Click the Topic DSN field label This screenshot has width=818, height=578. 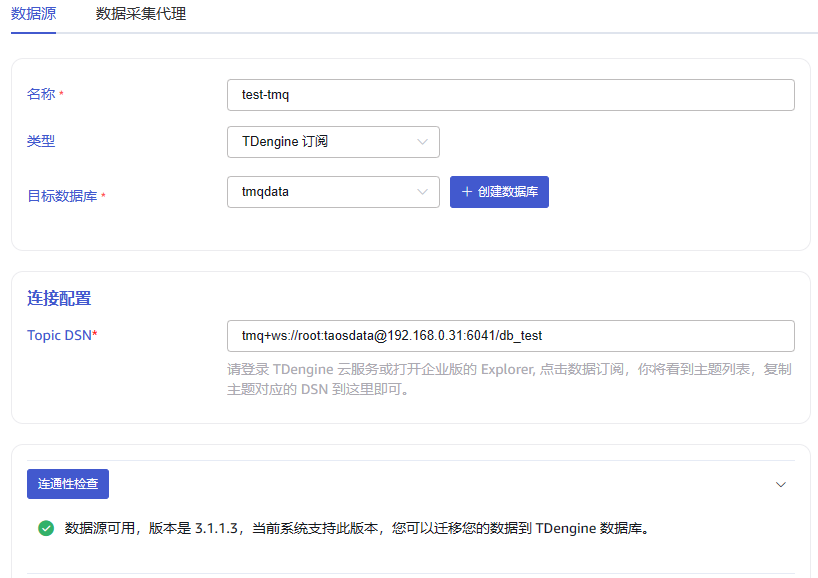point(59,335)
